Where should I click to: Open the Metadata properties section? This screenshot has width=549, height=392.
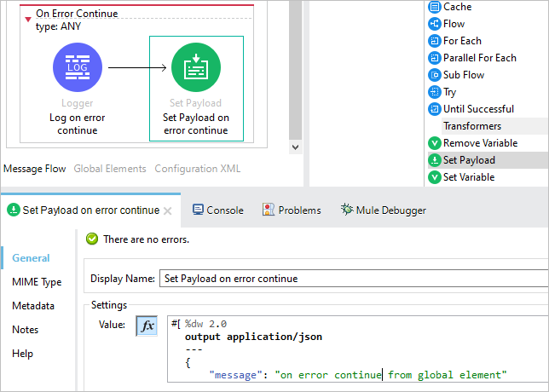[x=33, y=306]
